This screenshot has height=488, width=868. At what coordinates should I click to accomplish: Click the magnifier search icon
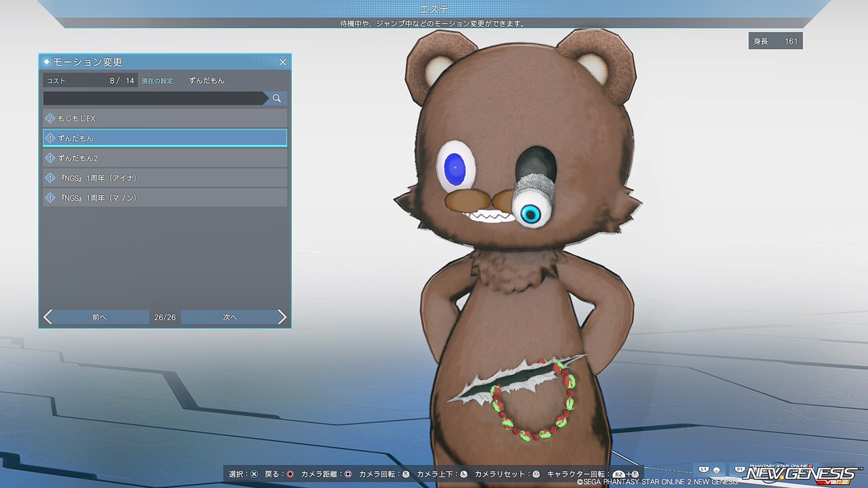[276, 98]
